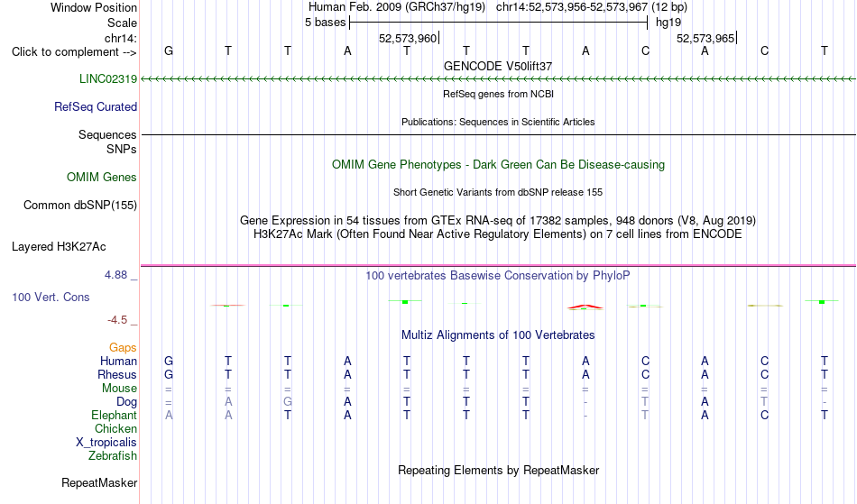
Task: Click the GENCODE V50lift37 track title
Action: click(x=498, y=66)
